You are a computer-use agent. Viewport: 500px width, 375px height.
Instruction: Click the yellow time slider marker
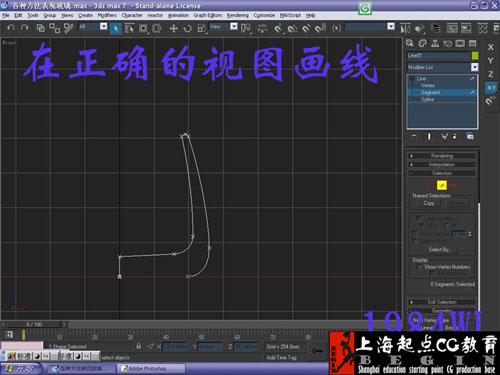point(23,335)
